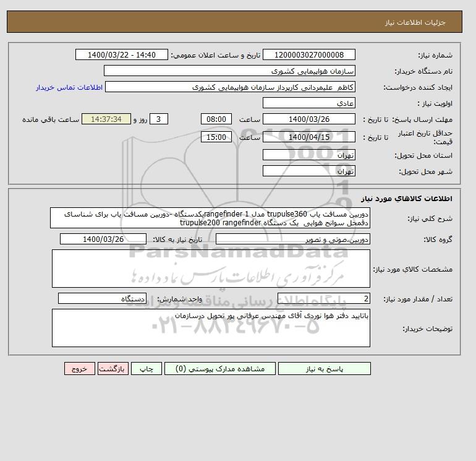Screen dimensions: 476x461
Task: Click the buyer notes text area
Action: (x=211, y=328)
